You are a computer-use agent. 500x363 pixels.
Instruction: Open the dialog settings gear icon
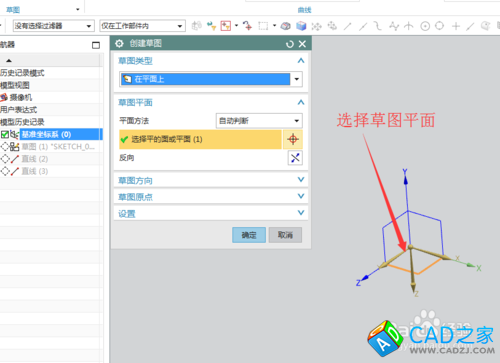coord(119,44)
